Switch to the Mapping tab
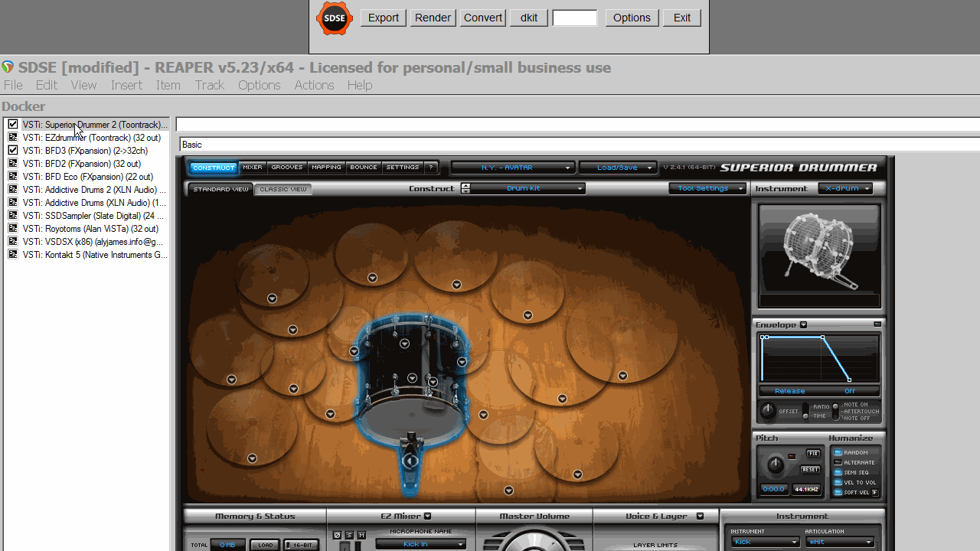 (327, 168)
